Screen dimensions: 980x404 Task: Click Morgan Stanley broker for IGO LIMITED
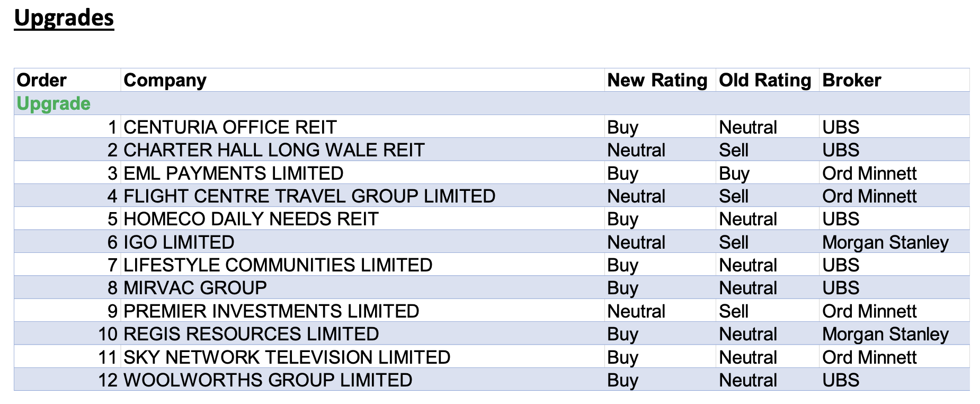click(885, 242)
